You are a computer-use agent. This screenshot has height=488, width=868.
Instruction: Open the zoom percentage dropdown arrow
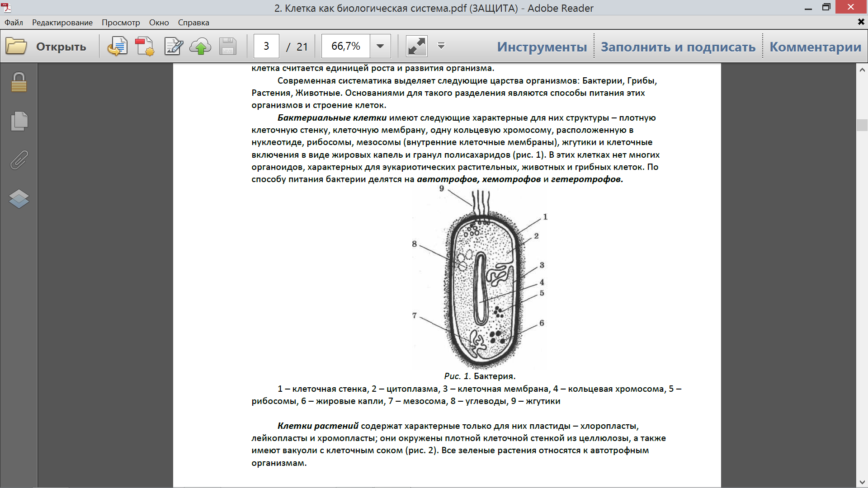coord(381,46)
